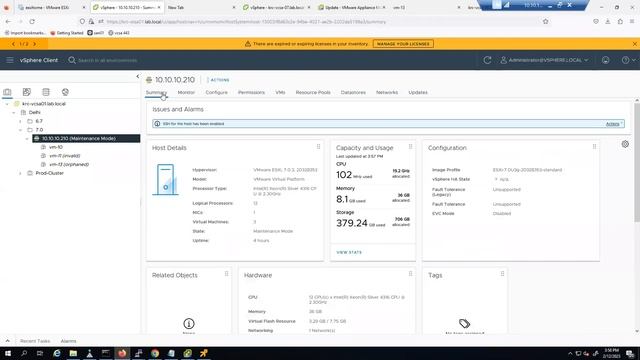The height and width of the screenshot is (360, 640).
Task: Open the Administrator user dropdown
Action: (x=544, y=60)
